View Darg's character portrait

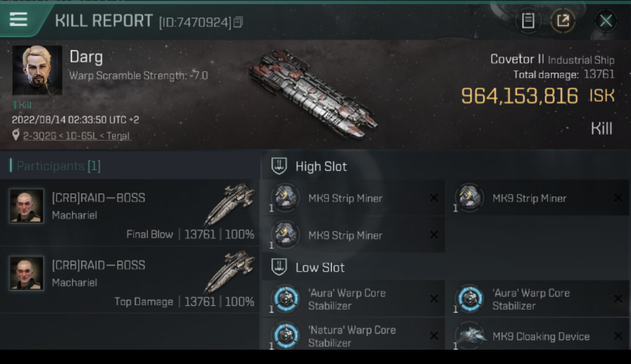point(37,70)
